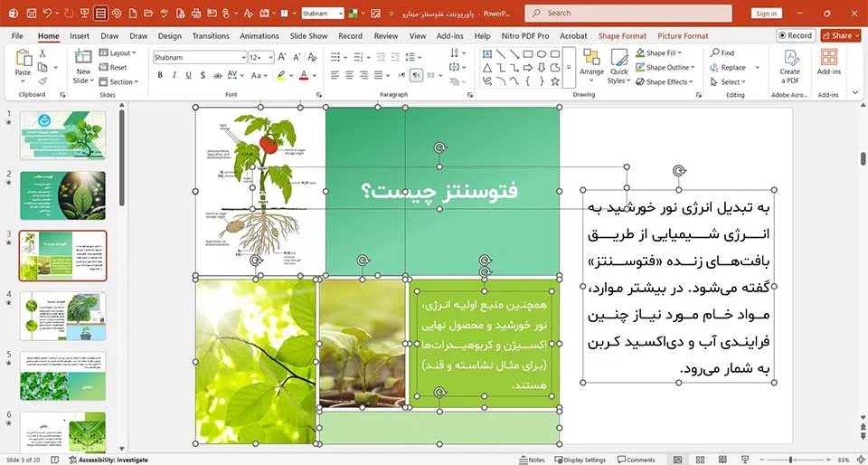The image size is (868, 465).
Task: Switch to the Design tab
Action: pyautogui.click(x=169, y=36)
